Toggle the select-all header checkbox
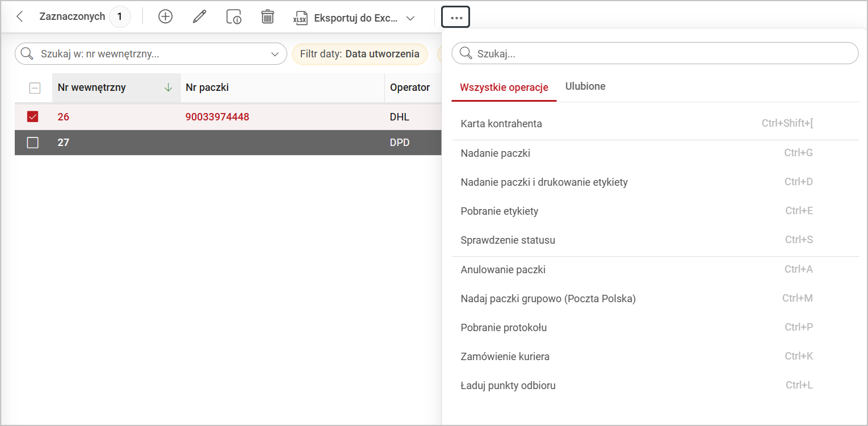Image resolution: width=868 pixels, height=426 pixels. coord(35,88)
